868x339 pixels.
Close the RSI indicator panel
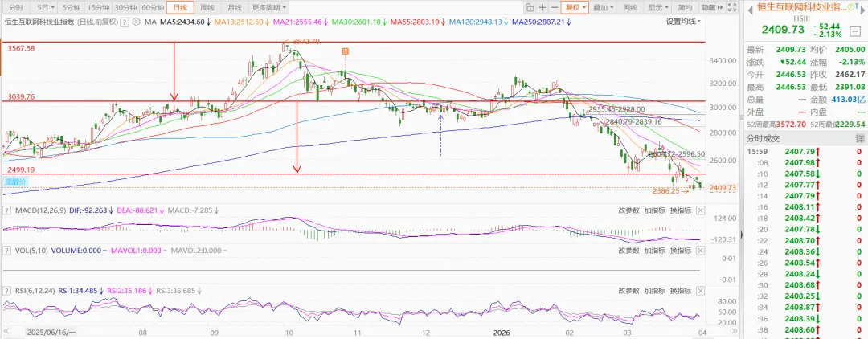700,290
